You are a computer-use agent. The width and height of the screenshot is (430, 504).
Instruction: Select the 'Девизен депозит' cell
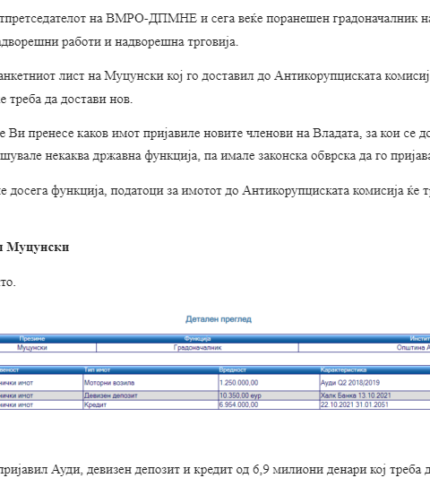[150, 395]
